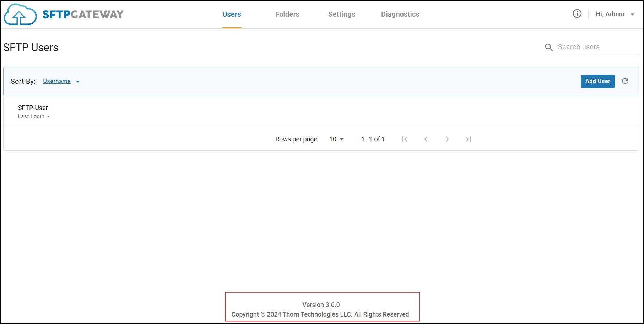Open the Rows per page dropdown
Viewport: 644px width, 324px height.
coord(336,139)
